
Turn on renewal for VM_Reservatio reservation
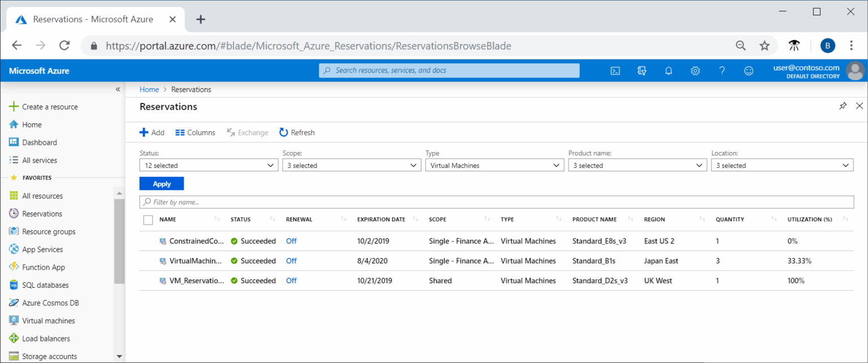[x=291, y=280]
